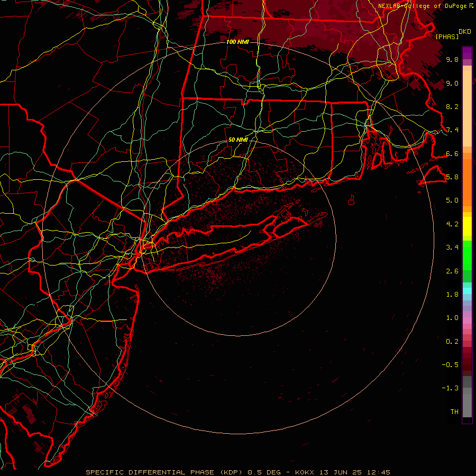The width and height of the screenshot is (476, 476).
Task: Click the "50 NMI" range ring label
Action: coord(237,140)
